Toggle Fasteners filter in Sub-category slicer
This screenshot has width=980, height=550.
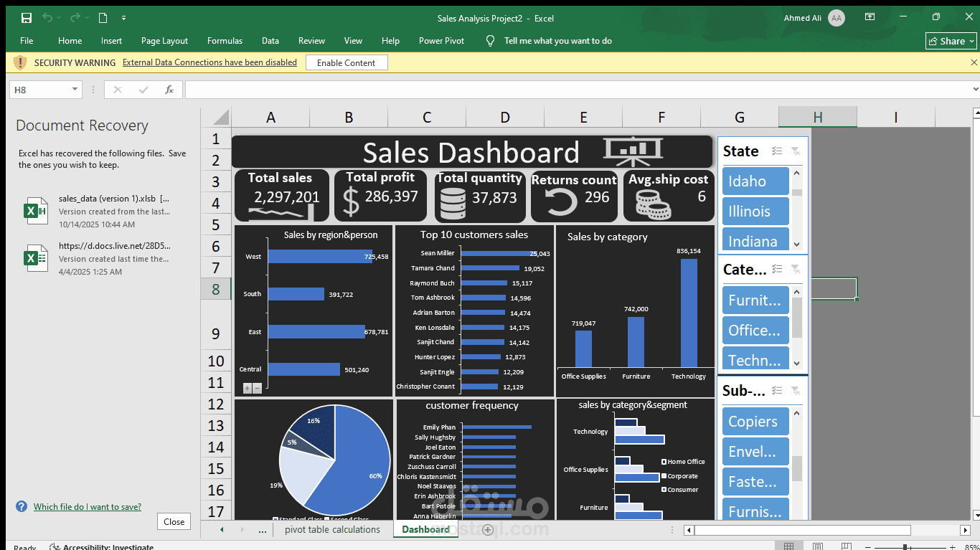coord(755,481)
